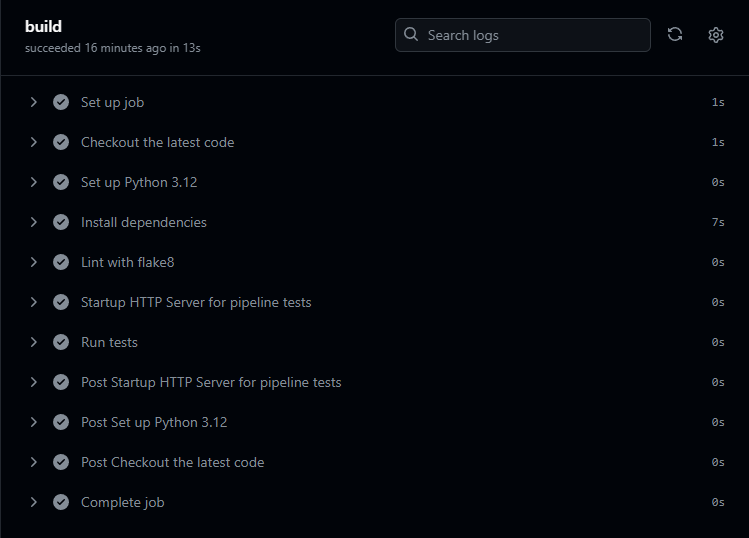The image size is (749, 538).
Task: Open the Lint with flake8 step
Action: click(128, 262)
